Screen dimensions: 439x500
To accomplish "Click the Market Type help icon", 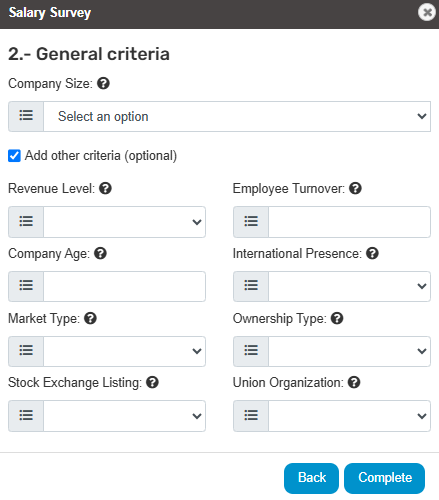I will click(x=90, y=318).
